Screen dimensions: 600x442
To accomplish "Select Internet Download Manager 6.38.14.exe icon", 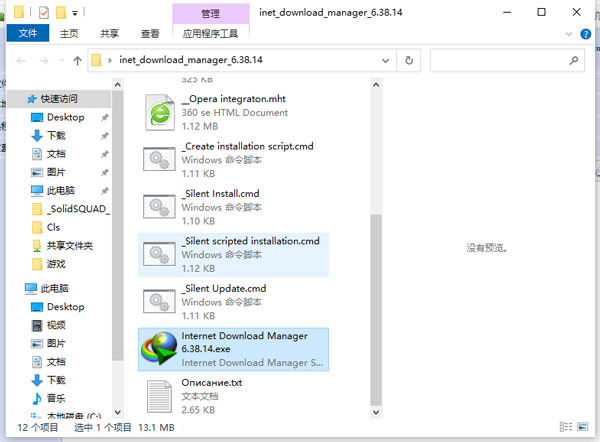I will pos(159,349).
